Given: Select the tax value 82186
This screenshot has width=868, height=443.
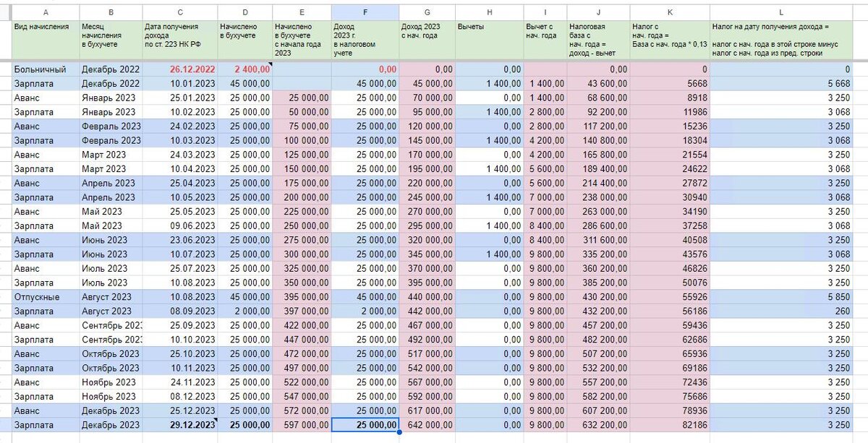Looking at the screenshot, I should coord(670,425).
